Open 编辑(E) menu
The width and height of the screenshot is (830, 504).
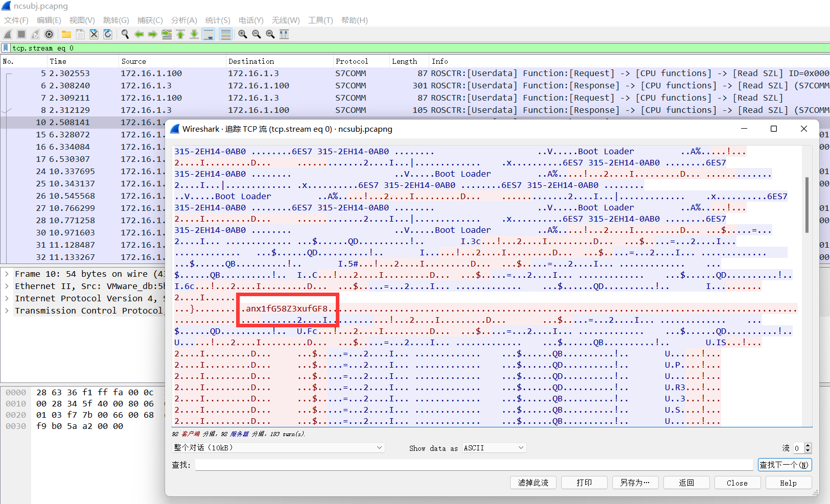(49, 20)
